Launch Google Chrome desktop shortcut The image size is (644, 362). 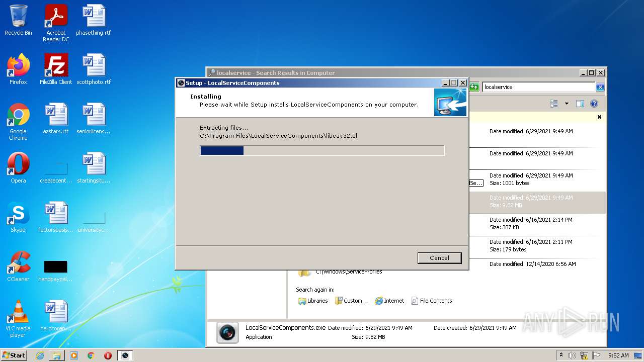click(18, 122)
